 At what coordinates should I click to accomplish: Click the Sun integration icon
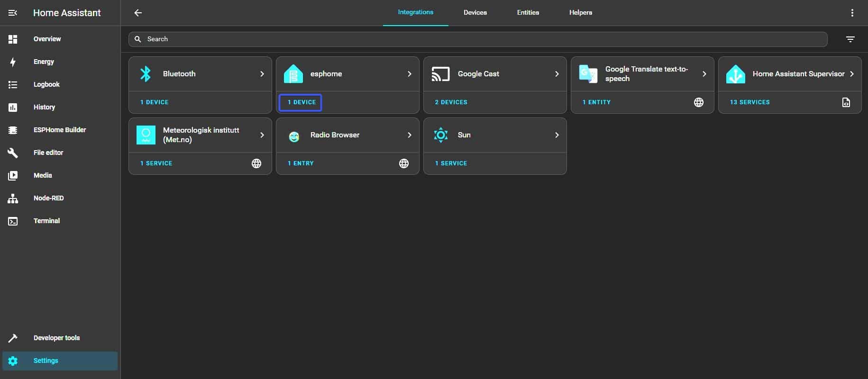click(x=440, y=135)
